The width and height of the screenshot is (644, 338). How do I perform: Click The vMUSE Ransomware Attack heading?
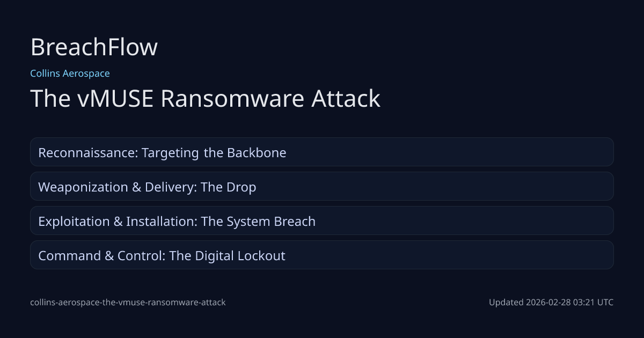(205, 99)
